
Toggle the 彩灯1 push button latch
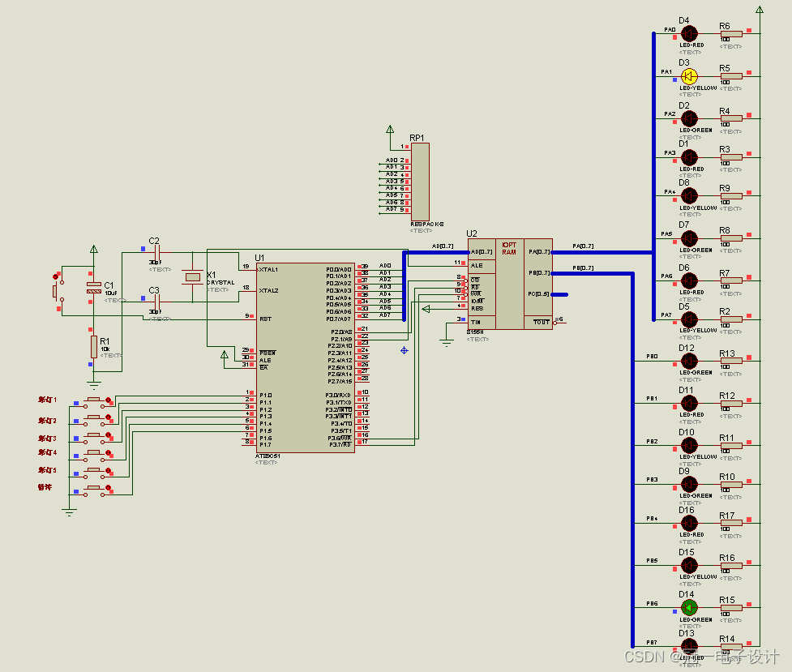pos(108,400)
